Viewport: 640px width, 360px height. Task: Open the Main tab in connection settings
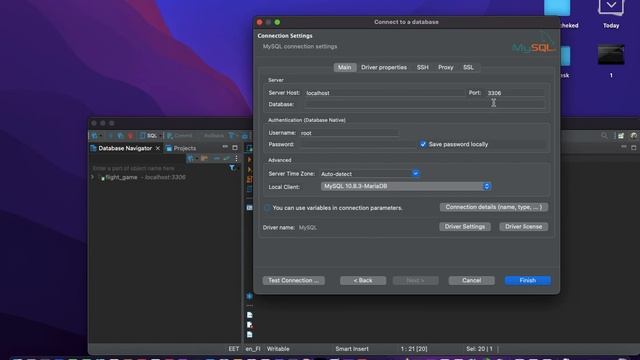(344, 67)
